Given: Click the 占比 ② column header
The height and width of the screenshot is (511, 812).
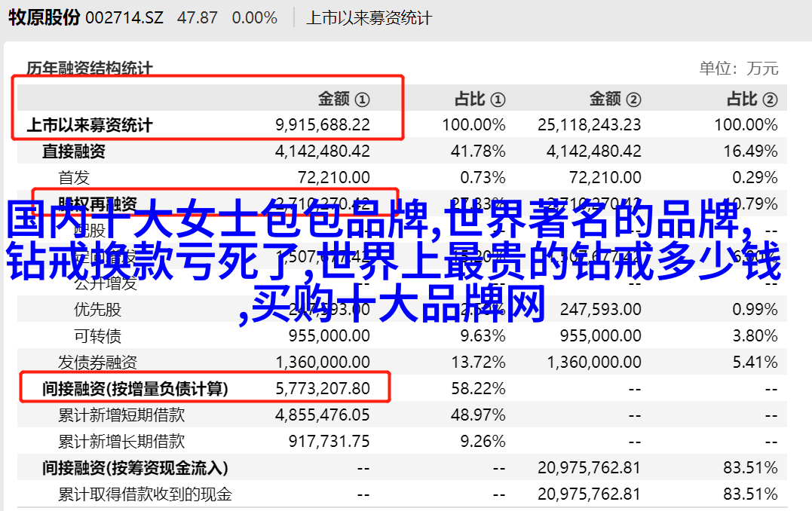Looking at the screenshot, I should 752,99.
